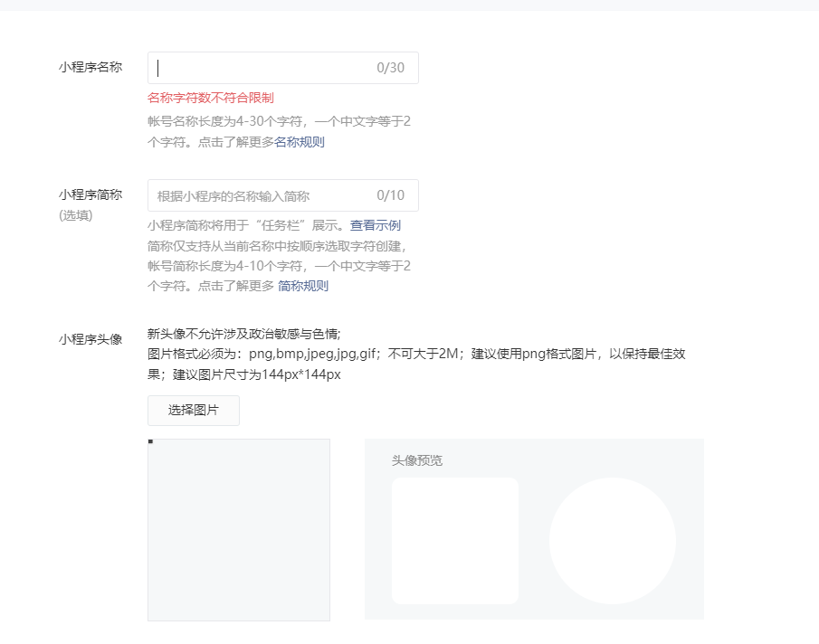Viewport: 819px width, 644px height.
Task: Click the text 新头像不允许涉及政治敏感与色情
Action: [x=244, y=334]
